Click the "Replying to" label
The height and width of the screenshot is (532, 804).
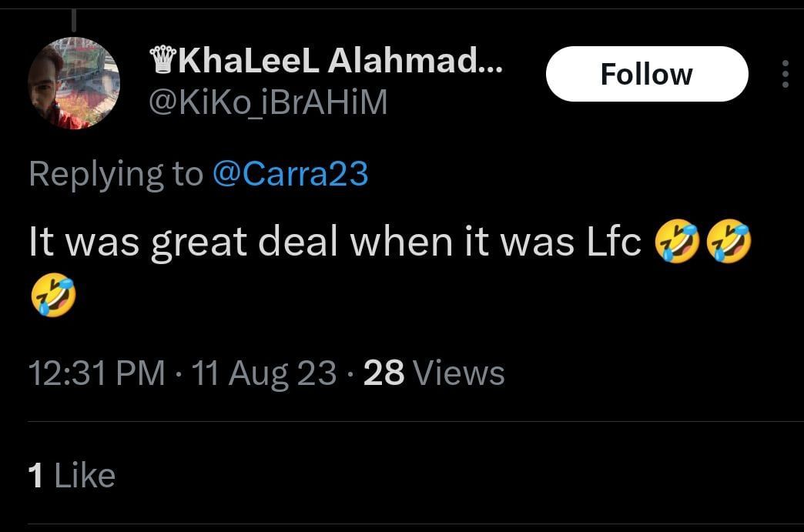[x=116, y=174]
